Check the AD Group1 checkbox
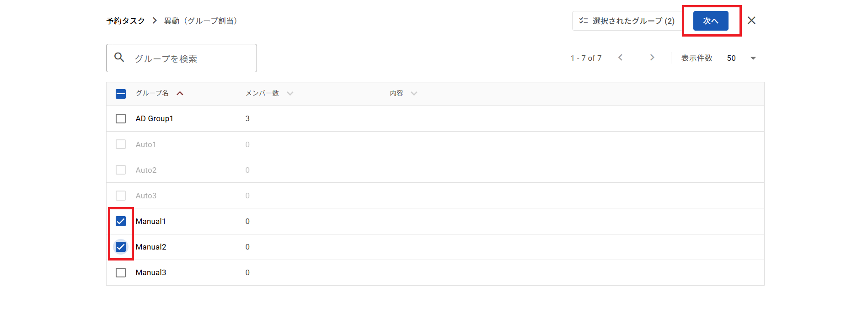 (121, 119)
